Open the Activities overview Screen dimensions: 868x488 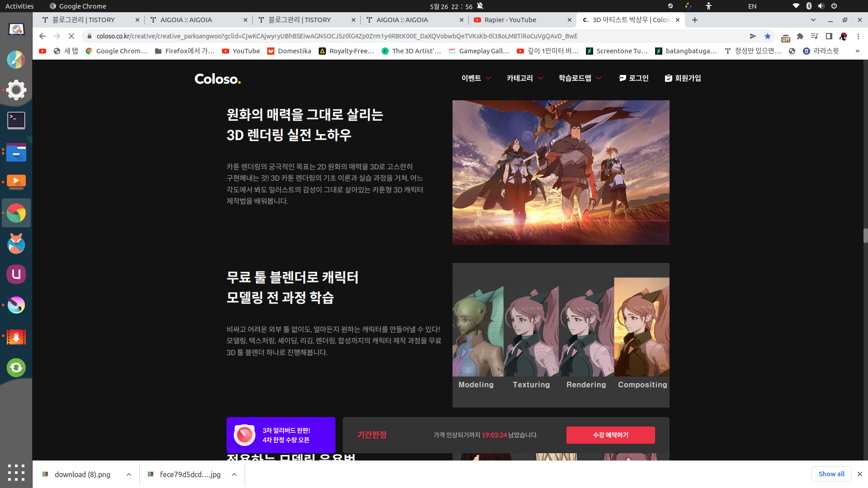(19, 6)
